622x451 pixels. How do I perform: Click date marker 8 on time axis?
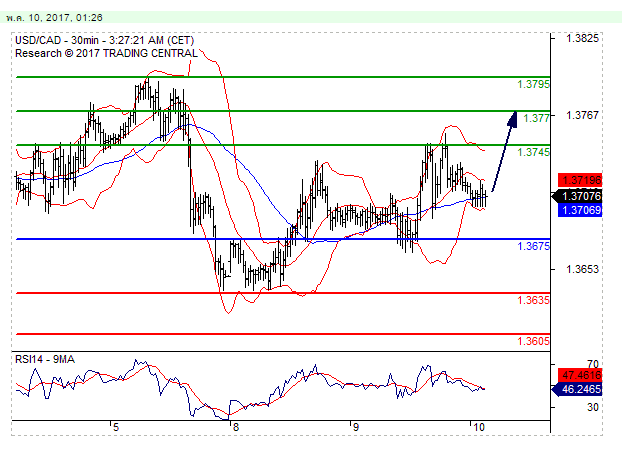236,427
